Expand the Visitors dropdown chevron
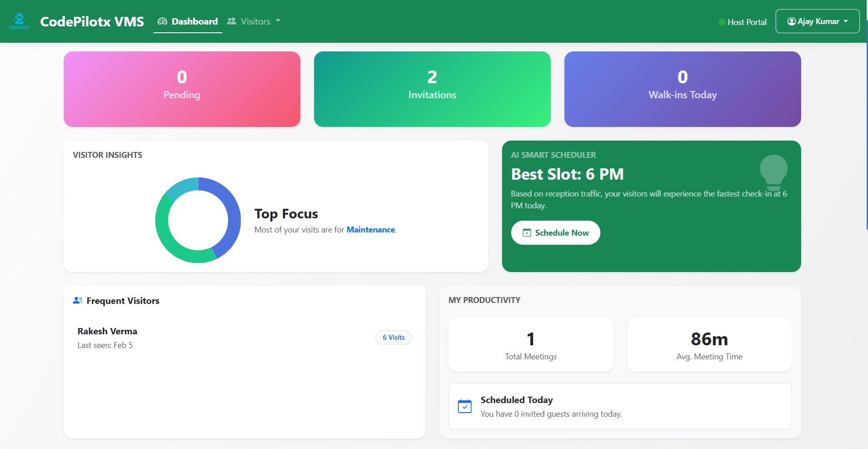 279,21
